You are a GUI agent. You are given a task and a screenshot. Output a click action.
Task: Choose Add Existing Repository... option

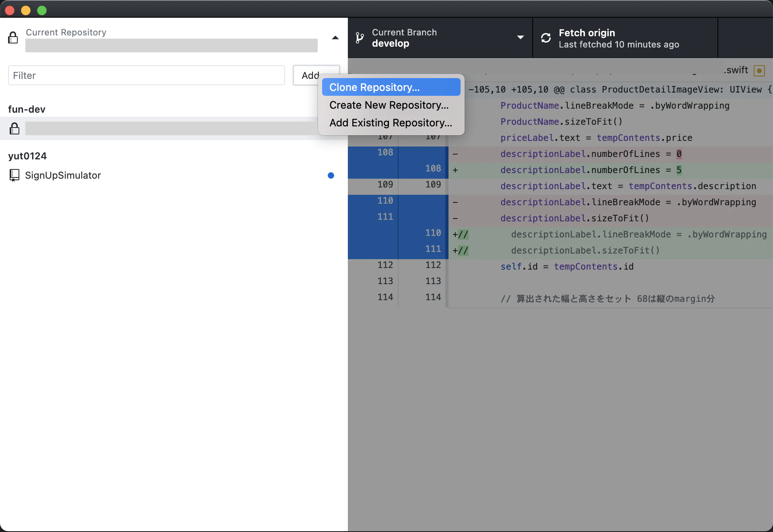[391, 123]
